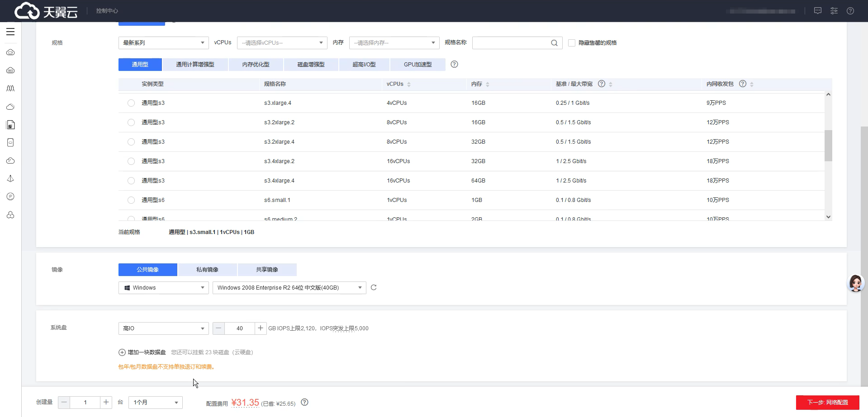
Task: Click the help icon next to 基准/最大带宽 column
Action: pos(601,84)
